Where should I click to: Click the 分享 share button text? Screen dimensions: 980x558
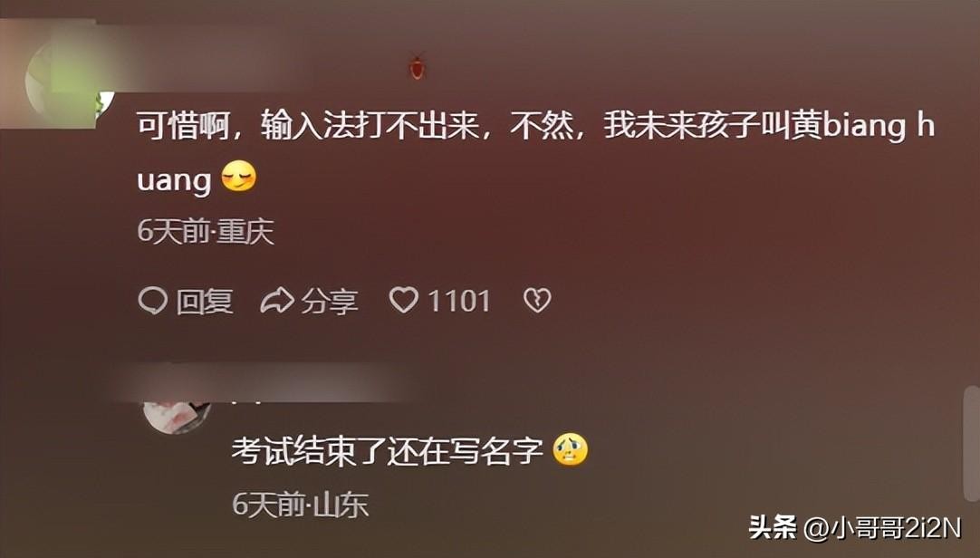point(330,301)
